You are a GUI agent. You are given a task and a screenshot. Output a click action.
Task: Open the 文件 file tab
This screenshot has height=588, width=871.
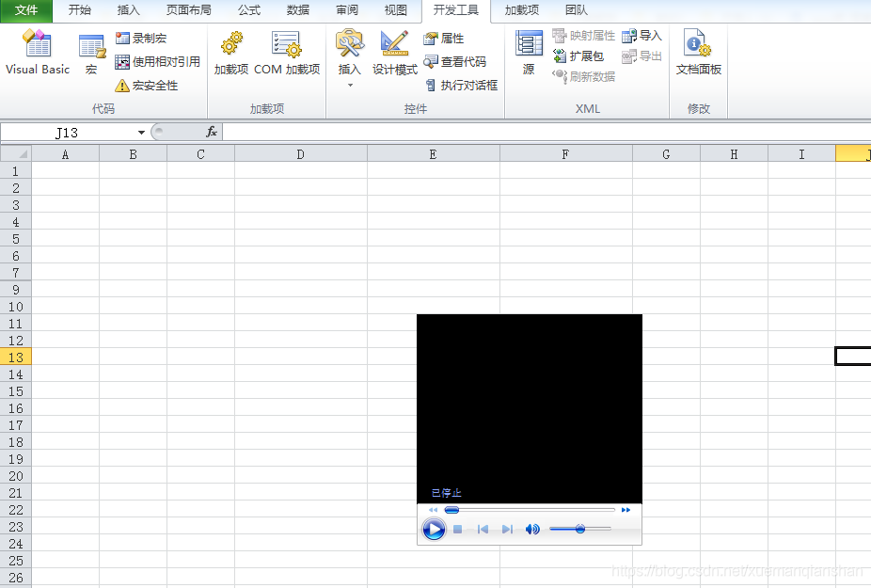pyautogui.click(x=26, y=10)
